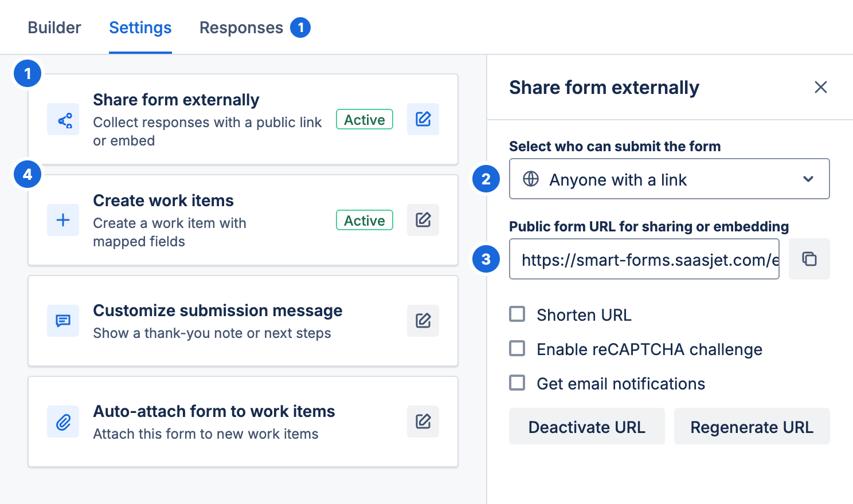The width and height of the screenshot is (853, 504).
Task: Click the Create work items card title
Action: 163,200
